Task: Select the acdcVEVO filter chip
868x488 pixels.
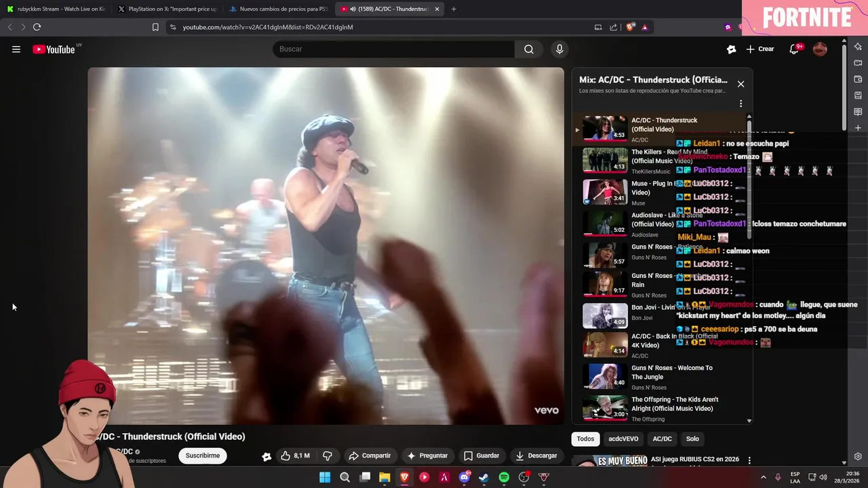Action: pos(623,439)
